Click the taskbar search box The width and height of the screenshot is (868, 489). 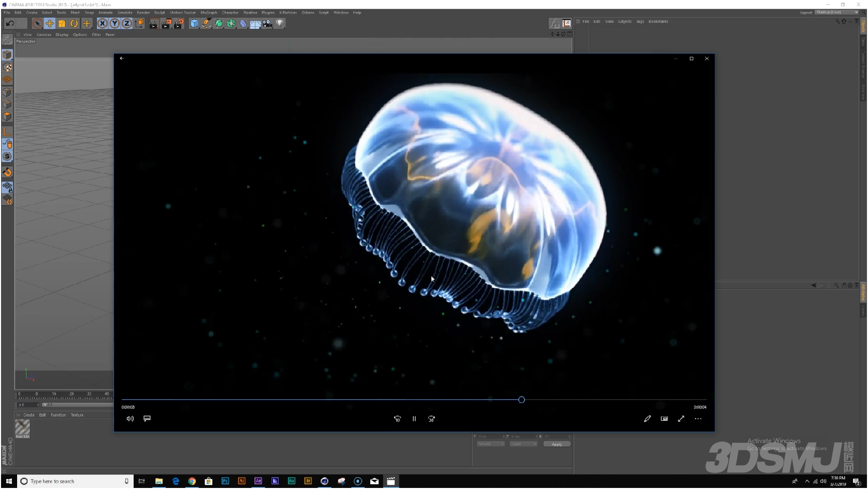(76, 481)
